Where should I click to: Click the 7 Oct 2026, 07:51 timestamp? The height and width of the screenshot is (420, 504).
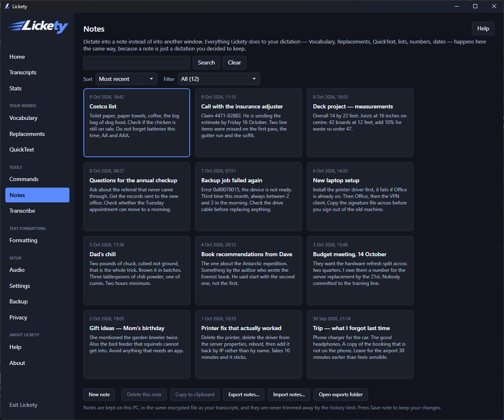click(219, 171)
